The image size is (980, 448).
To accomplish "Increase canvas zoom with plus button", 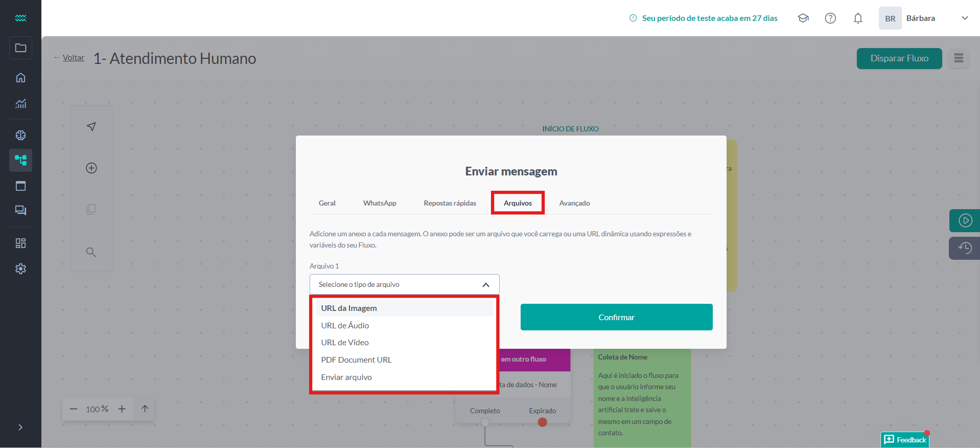I will tap(122, 409).
